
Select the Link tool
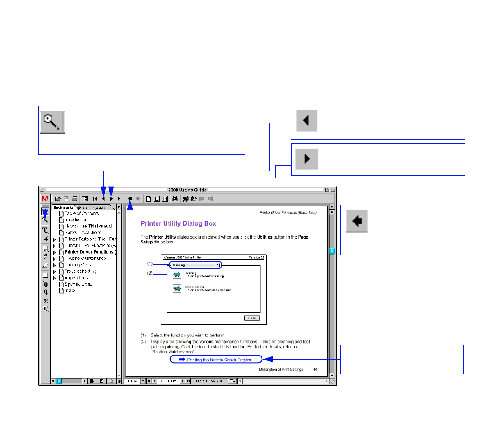(x=45, y=284)
